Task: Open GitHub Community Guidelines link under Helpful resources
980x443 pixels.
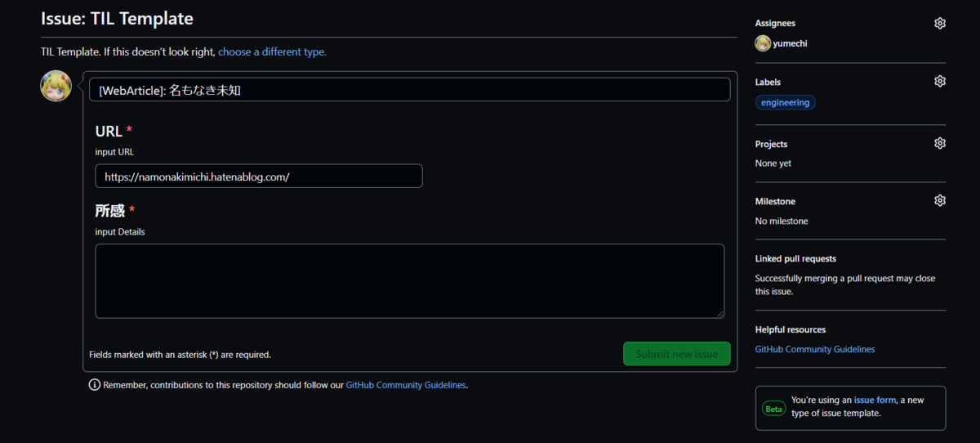Action: 815,349
